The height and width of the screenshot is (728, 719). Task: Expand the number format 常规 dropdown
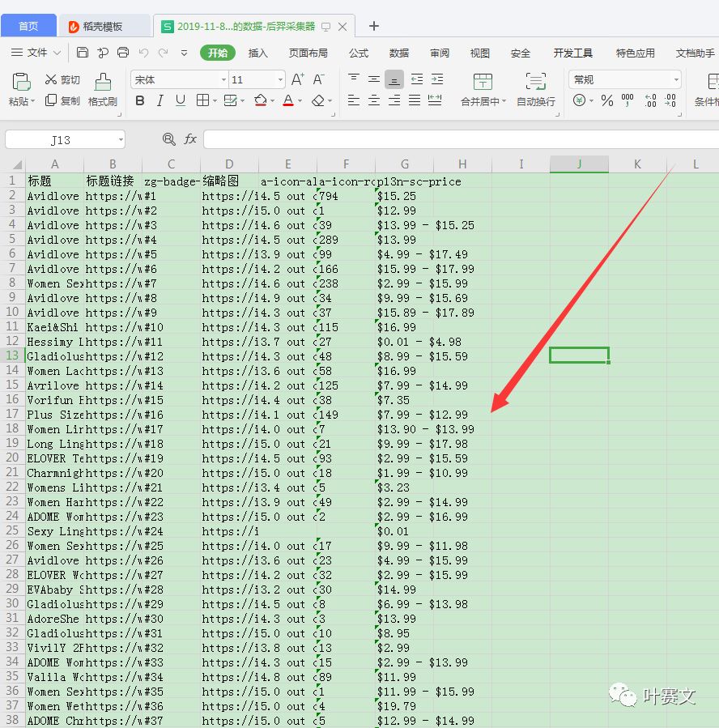[675, 79]
